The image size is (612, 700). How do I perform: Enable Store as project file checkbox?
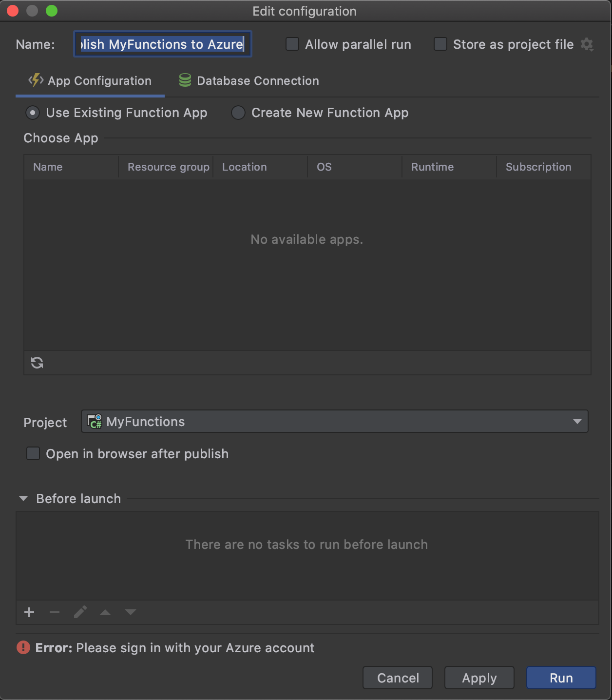tap(440, 44)
